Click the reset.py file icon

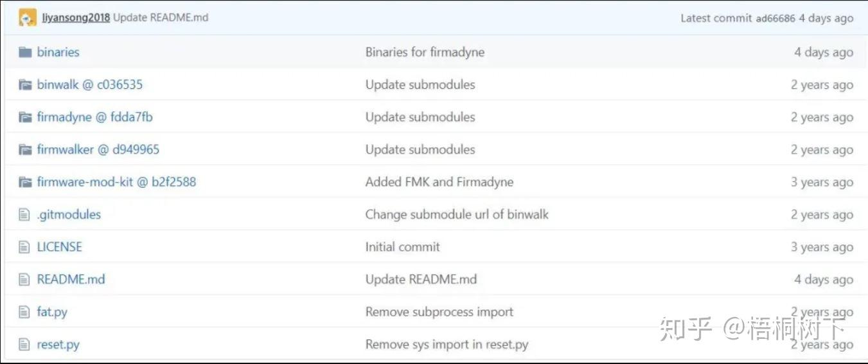pyautogui.click(x=24, y=345)
